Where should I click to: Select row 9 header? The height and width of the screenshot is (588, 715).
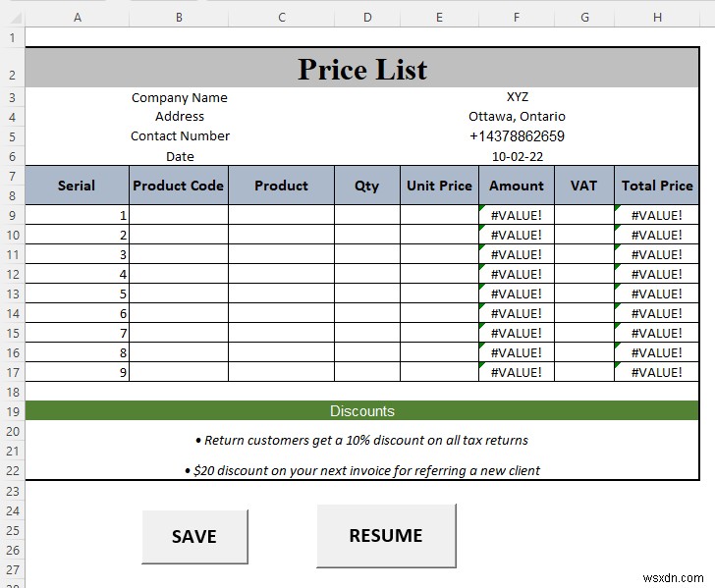(x=13, y=215)
